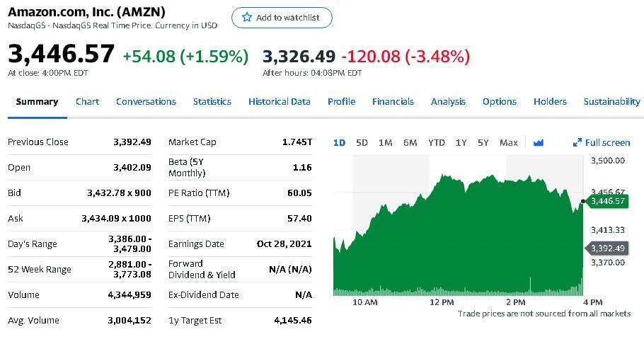Set chart range to 1M

(x=385, y=142)
